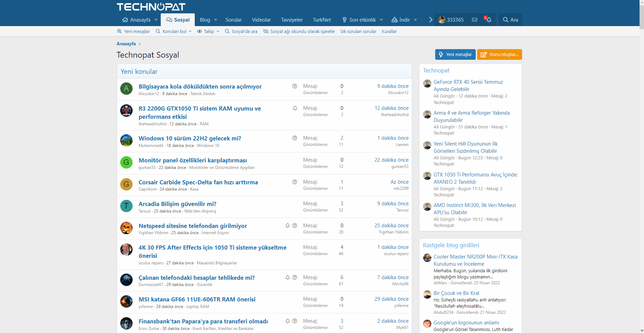Open Tavsiyeler in navigation bar
Image resolution: width=644 pixels, height=333 pixels.
(292, 20)
